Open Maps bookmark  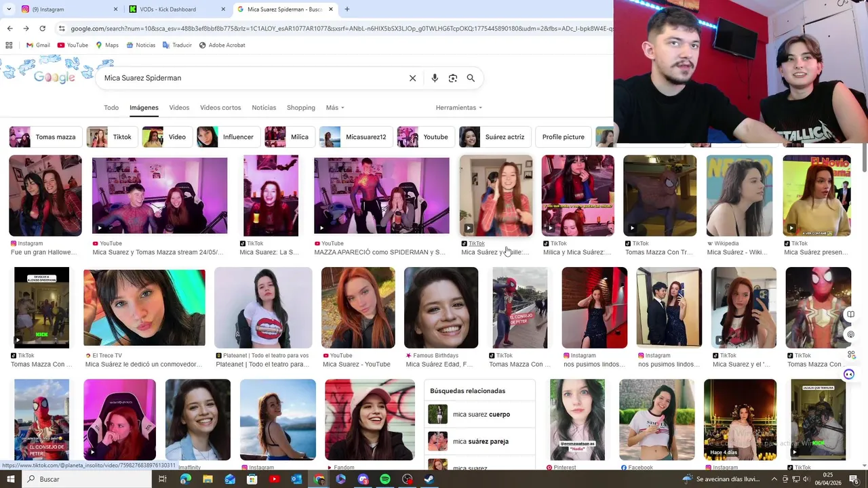pos(107,45)
